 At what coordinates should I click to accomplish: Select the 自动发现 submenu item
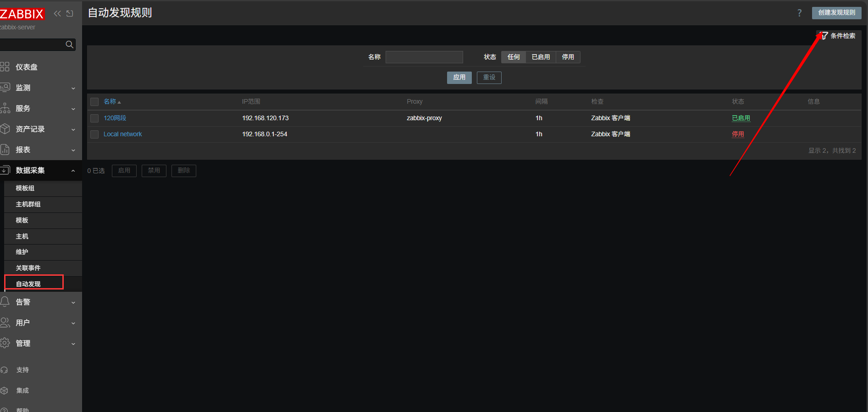[x=28, y=284]
